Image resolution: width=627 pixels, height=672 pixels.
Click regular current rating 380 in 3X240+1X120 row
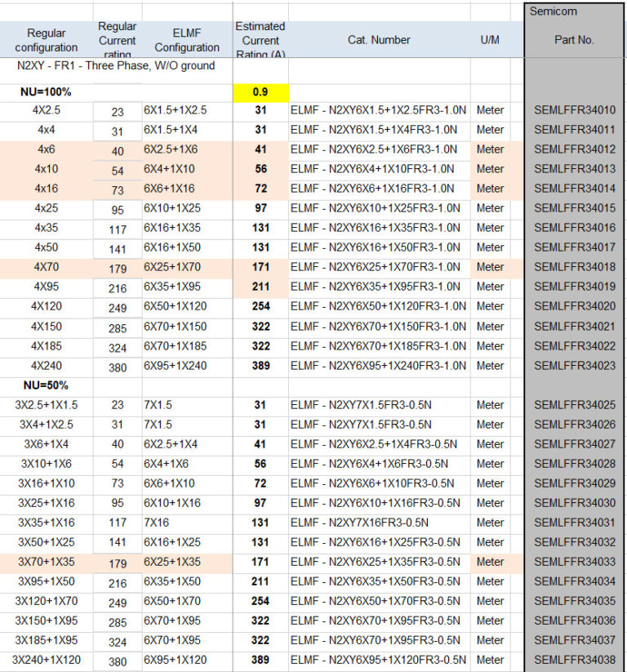click(x=118, y=662)
